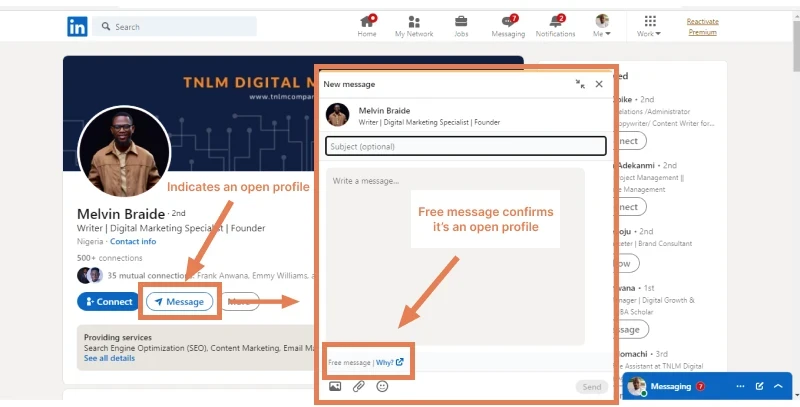
Task: Compose a new message from the Messaging bar
Action: tap(759, 386)
